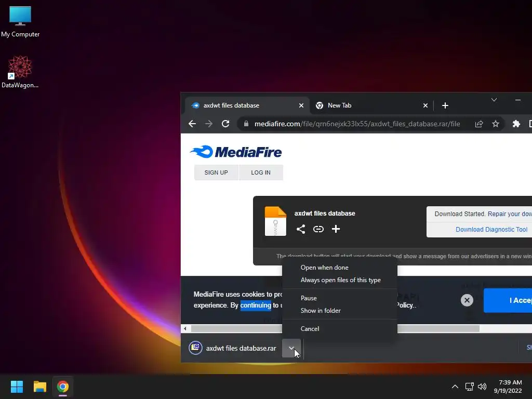Bookmark this page with the star icon
Image resolution: width=532 pixels, height=399 pixels.
pyautogui.click(x=495, y=124)
